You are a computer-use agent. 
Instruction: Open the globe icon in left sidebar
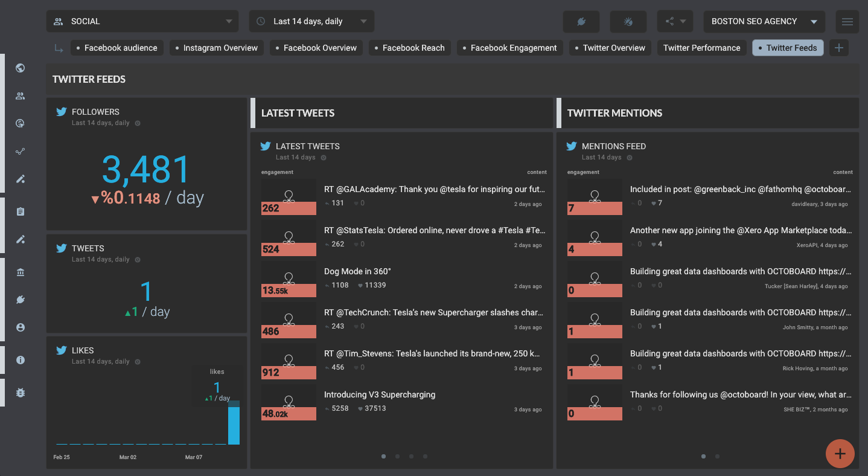20,68
